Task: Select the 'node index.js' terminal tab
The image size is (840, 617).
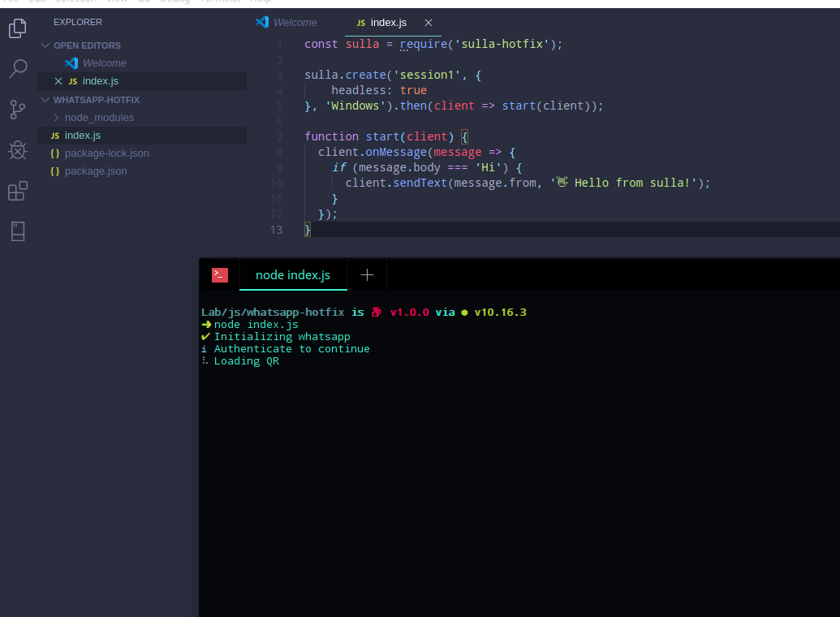Action: [293, 275]
